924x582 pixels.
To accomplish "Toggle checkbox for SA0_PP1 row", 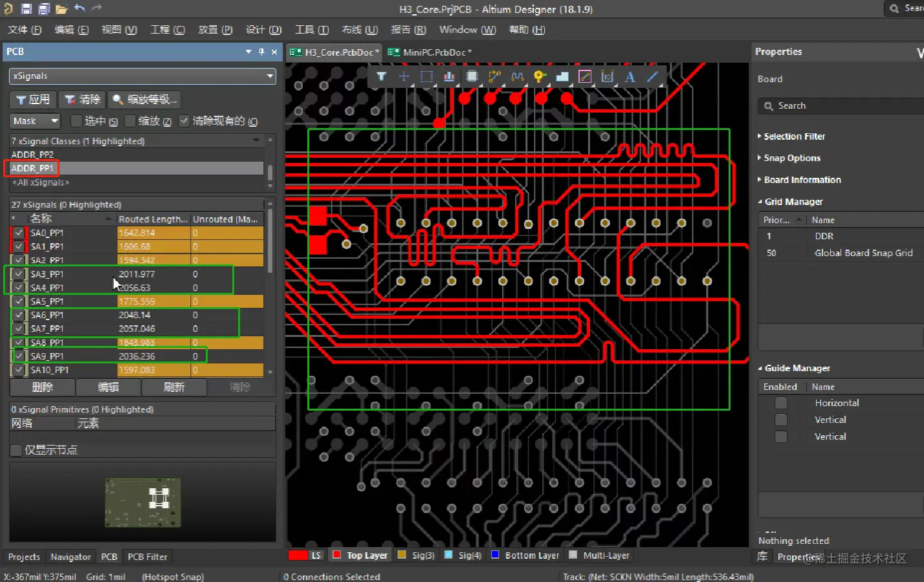I will 19,233.
